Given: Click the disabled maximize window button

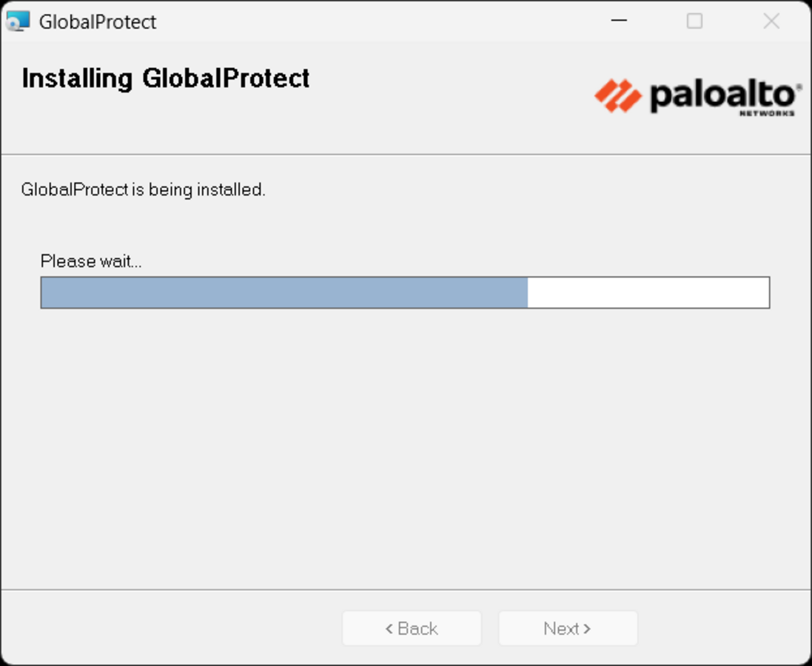Looking at the screenshot, I should (x=694, y=21).
